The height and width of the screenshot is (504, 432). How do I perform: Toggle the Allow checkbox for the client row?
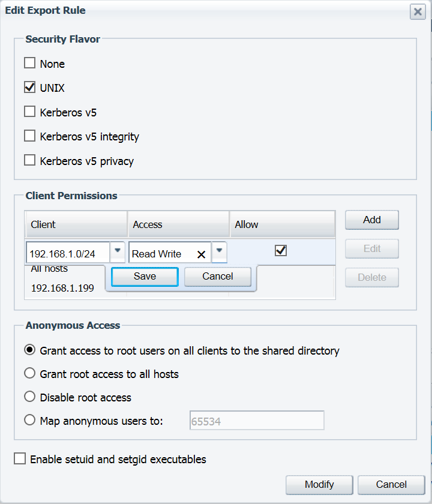click(281, 250)
